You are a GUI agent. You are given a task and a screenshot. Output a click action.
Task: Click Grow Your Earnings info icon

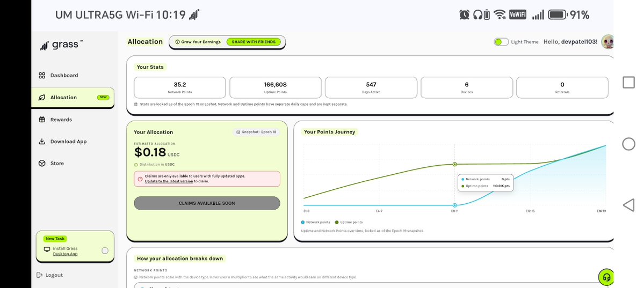click(x=177, y=42)
